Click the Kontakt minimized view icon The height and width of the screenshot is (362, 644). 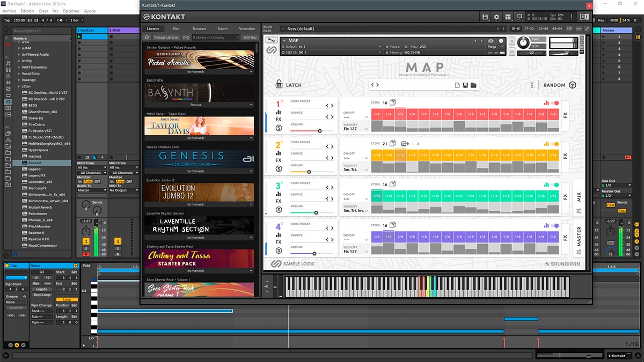pos(519,17)
